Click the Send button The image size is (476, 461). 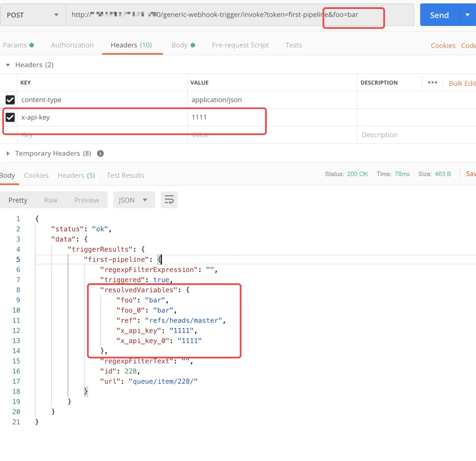(439, 15)
